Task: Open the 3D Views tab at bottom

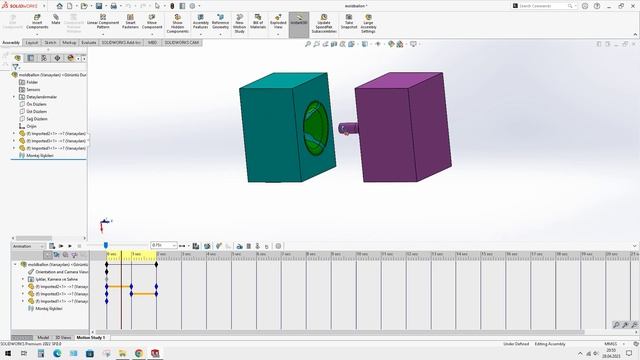Action: 63,338
